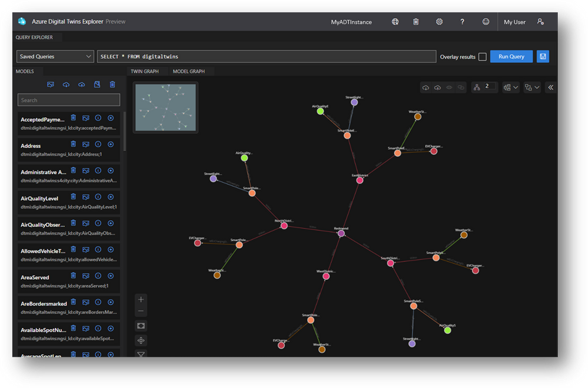This screenshot has width=588, height=388.
Task: Click the models Search box
Action: 69,100
